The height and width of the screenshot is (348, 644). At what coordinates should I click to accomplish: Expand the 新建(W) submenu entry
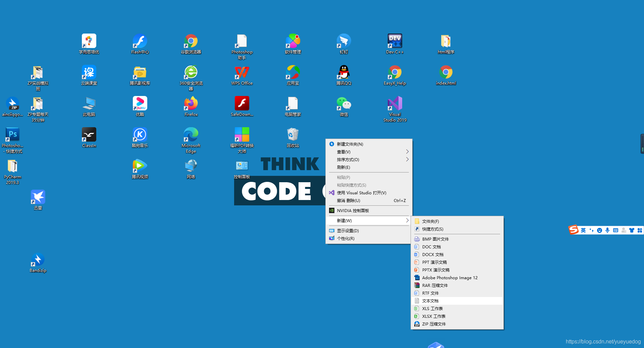pos(369,221)
